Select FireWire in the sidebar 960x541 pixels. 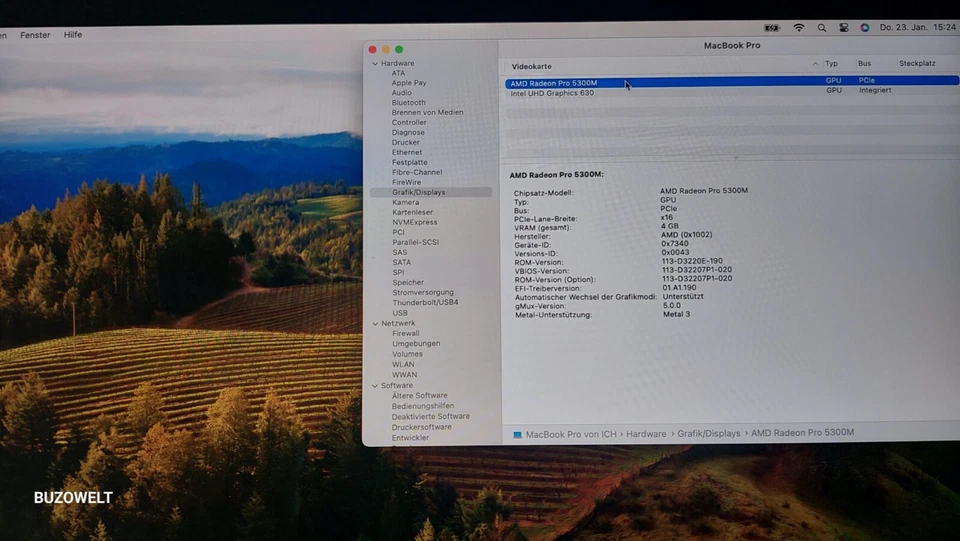tap(407, 182)
